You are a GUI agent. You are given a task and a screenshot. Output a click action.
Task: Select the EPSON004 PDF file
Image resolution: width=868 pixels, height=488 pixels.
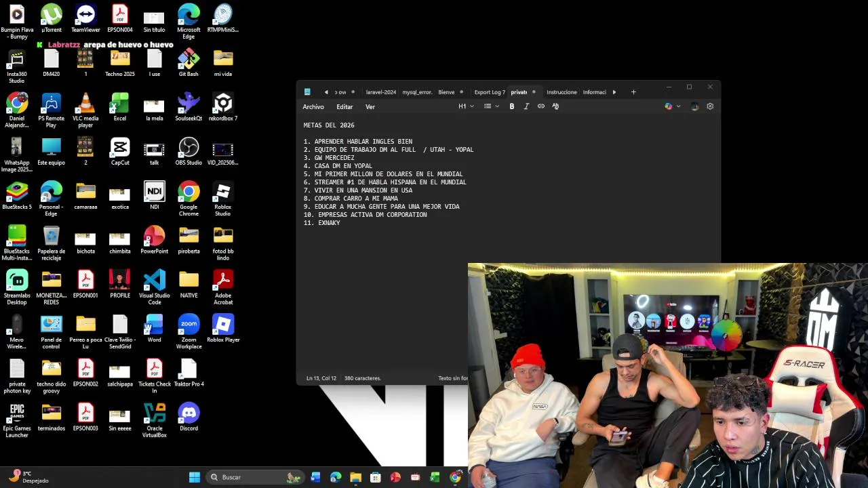[120, 18]
